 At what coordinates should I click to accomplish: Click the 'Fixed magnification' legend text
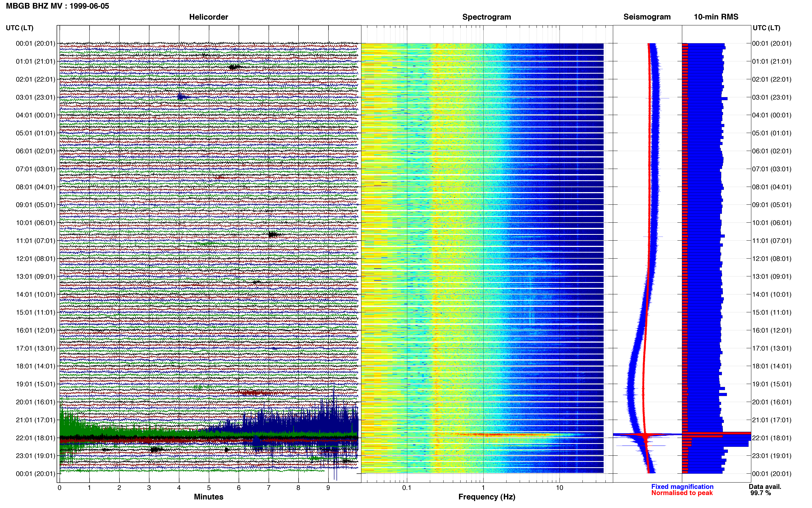point(682,486)
